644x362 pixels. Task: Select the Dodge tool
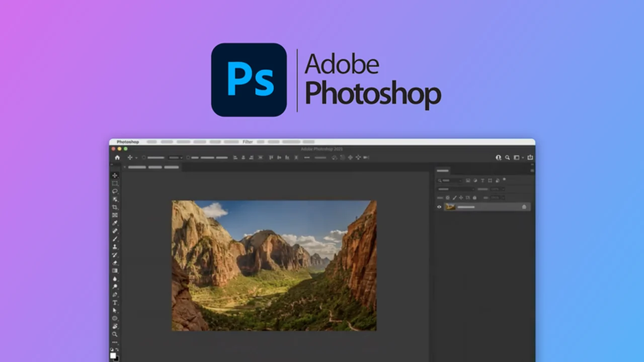point(115,287)
